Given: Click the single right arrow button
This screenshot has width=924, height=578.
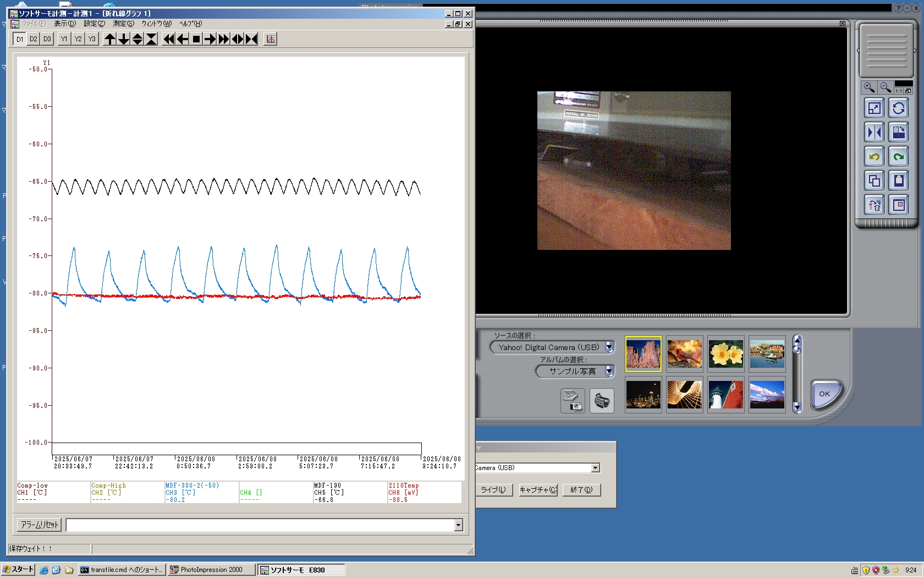Looking at the screenshot, I should pyautogui.click(x=210, y=39).
